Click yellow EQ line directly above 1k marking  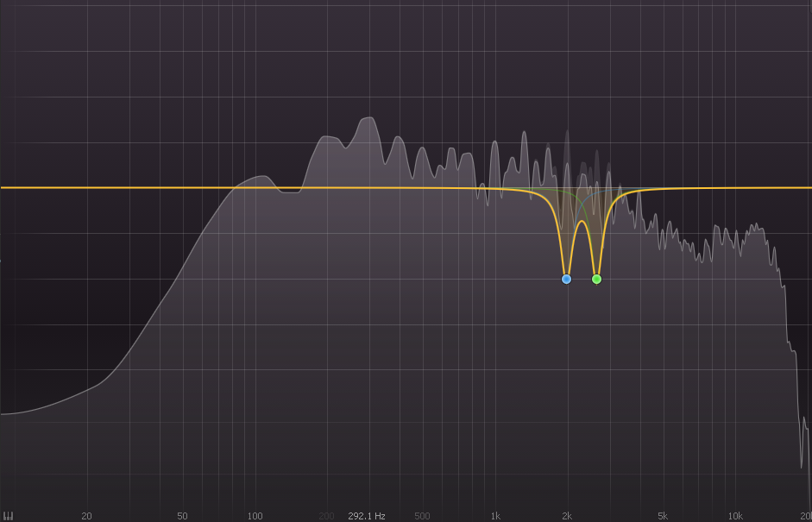tap(494, 188)
